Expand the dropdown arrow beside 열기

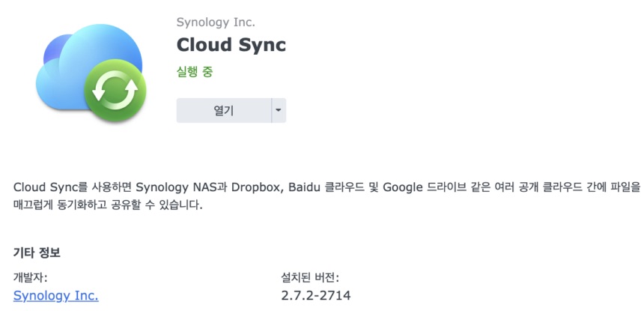pos(279,110)
